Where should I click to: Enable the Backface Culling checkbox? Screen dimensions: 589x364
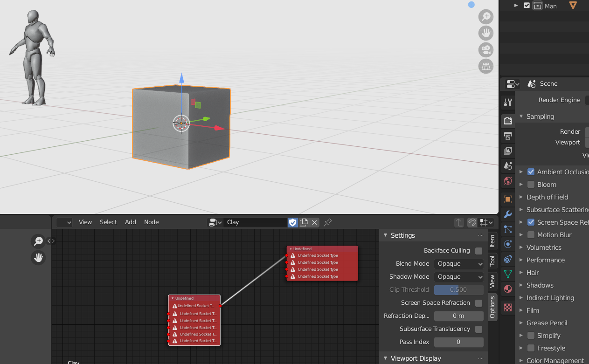point(478,251)
